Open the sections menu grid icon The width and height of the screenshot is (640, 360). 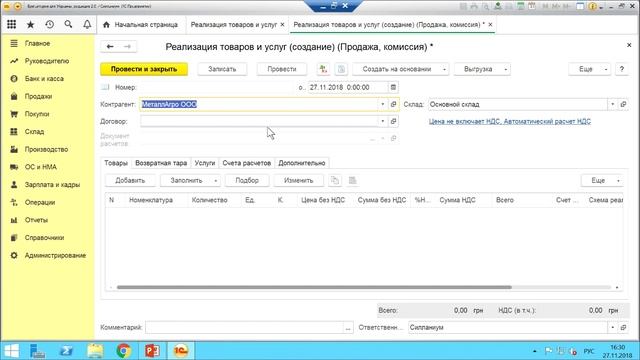coord(11,24)
